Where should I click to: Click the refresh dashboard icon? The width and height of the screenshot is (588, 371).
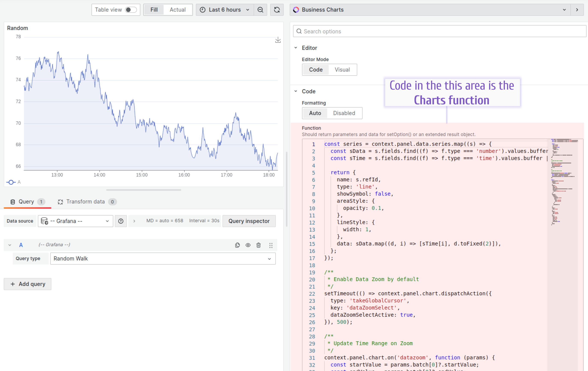(x=277, y=10)
